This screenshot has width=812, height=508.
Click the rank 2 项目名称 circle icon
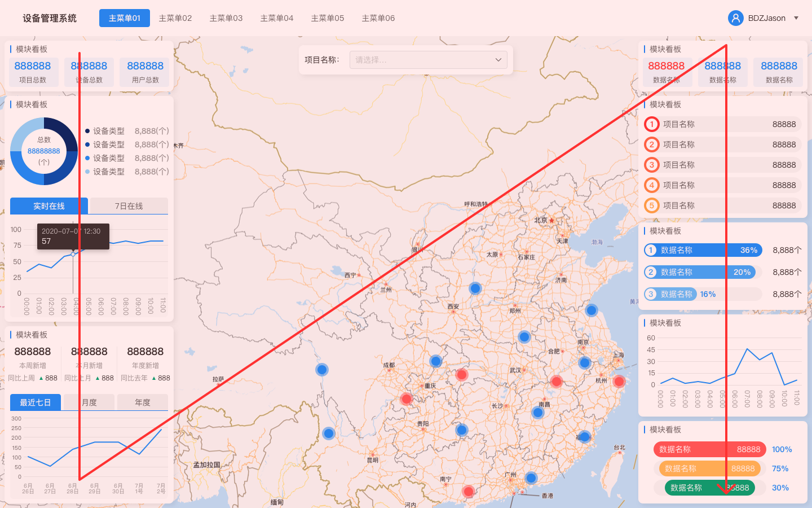click(x=652, y=144)
